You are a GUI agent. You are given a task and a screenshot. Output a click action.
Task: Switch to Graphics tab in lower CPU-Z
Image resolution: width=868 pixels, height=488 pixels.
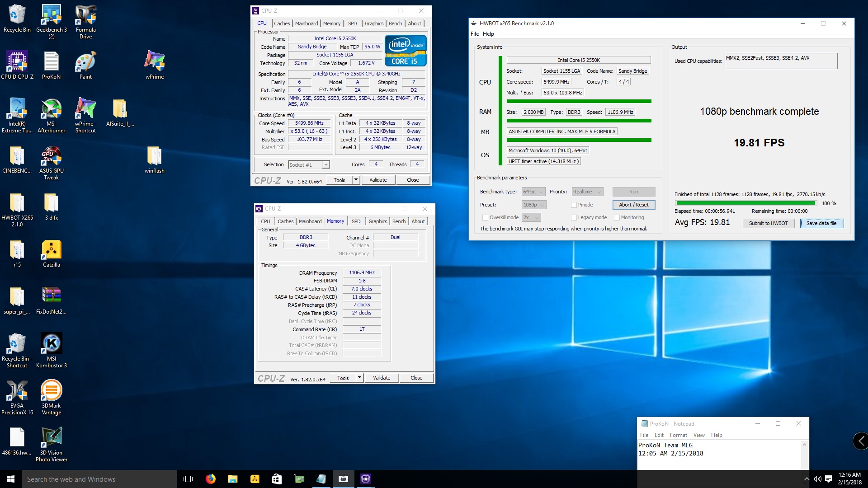point(377,221)
